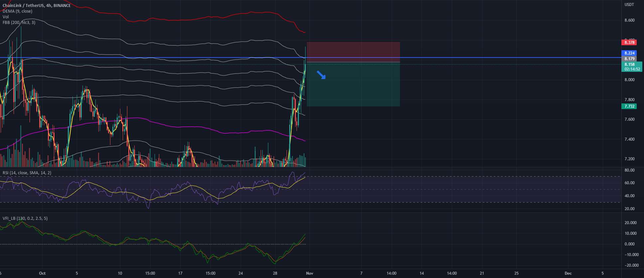The height and width of the screenshot is (278, 644).
Task: Click the green 7.732 target price label
Action: click(x=629, y=106)
